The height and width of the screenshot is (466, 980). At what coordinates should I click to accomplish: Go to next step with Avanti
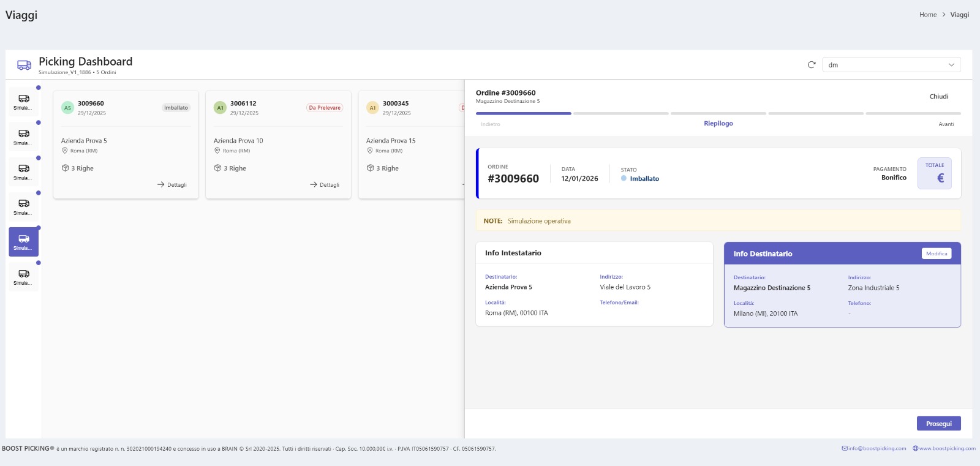pyautogui.click(x=946, y=124)
